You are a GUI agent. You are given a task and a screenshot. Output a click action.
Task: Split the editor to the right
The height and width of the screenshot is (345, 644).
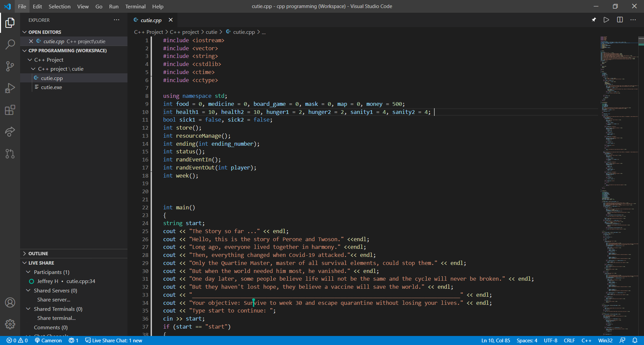[x=620, y=20]
